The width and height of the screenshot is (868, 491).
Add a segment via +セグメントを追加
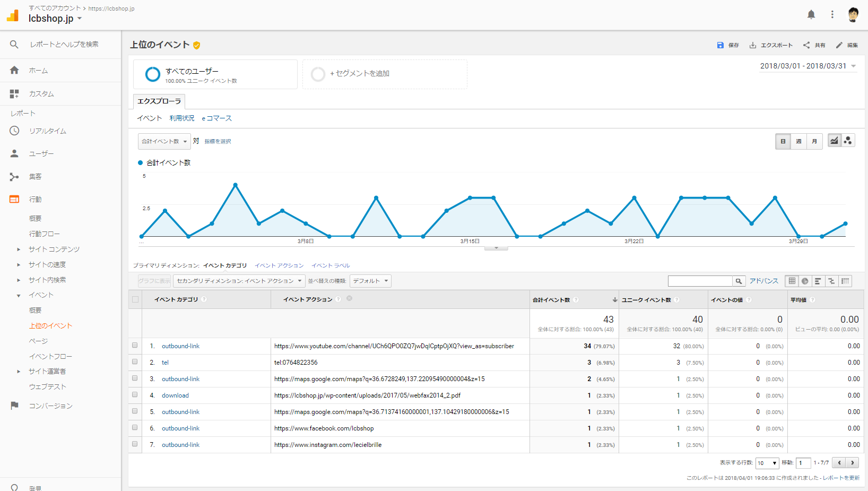tap(385, 74)
